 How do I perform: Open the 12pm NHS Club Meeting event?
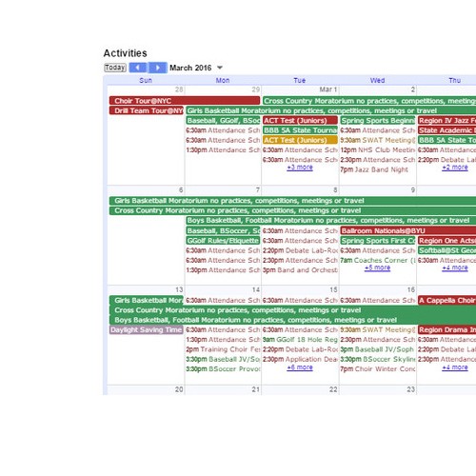(378, 149)
